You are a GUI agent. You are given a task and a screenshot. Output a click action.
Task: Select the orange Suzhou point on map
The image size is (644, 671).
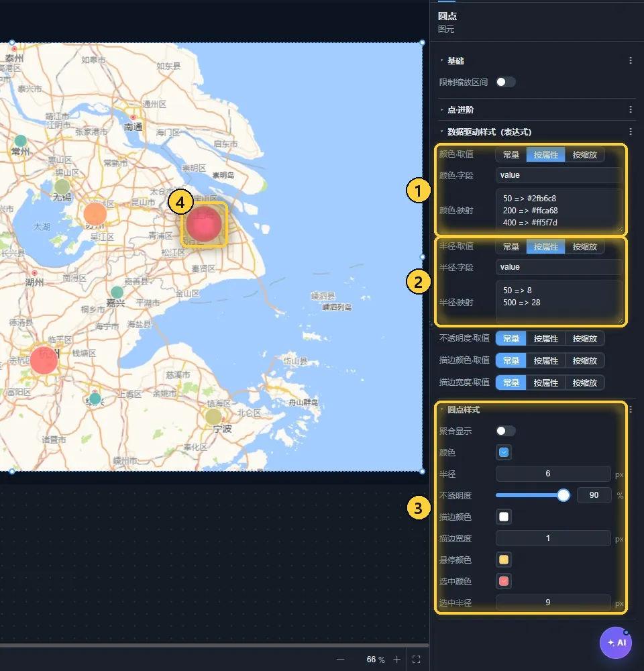click(x=95, y=213)
